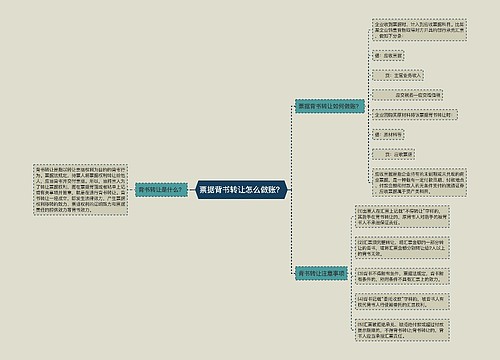Click precaution note numbered (1)
Image resolution: width=500 pixels, height=360 pixels.
402,217
